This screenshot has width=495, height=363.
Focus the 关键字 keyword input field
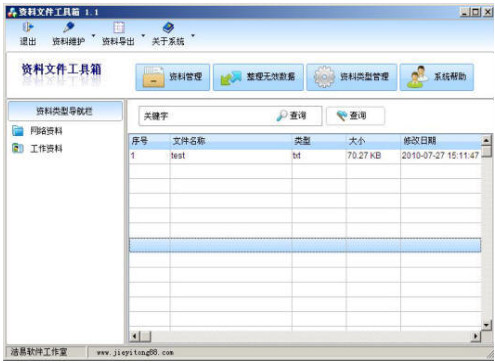(207, 116)
